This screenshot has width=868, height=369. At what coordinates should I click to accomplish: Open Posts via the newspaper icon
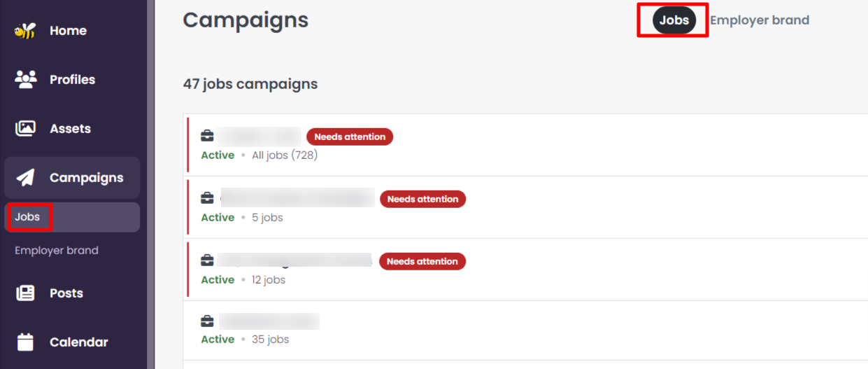(25, 293)
